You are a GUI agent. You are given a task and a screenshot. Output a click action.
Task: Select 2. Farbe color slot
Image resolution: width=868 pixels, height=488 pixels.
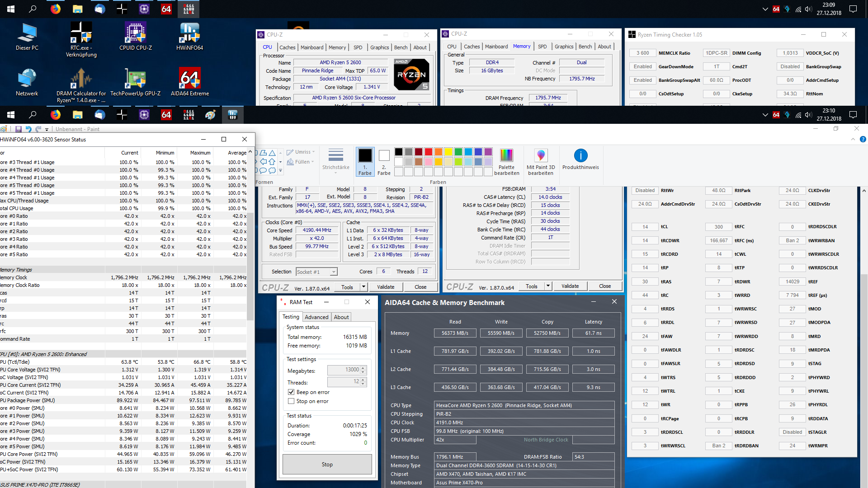384,161
